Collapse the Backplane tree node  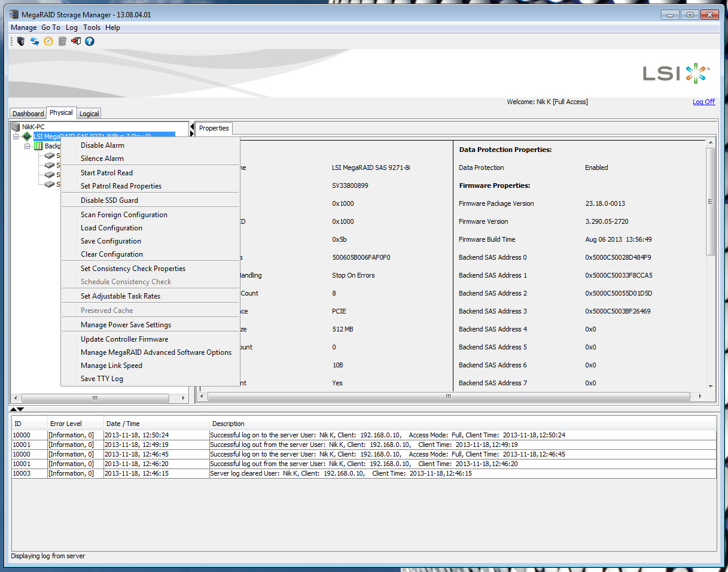(28, 146)
